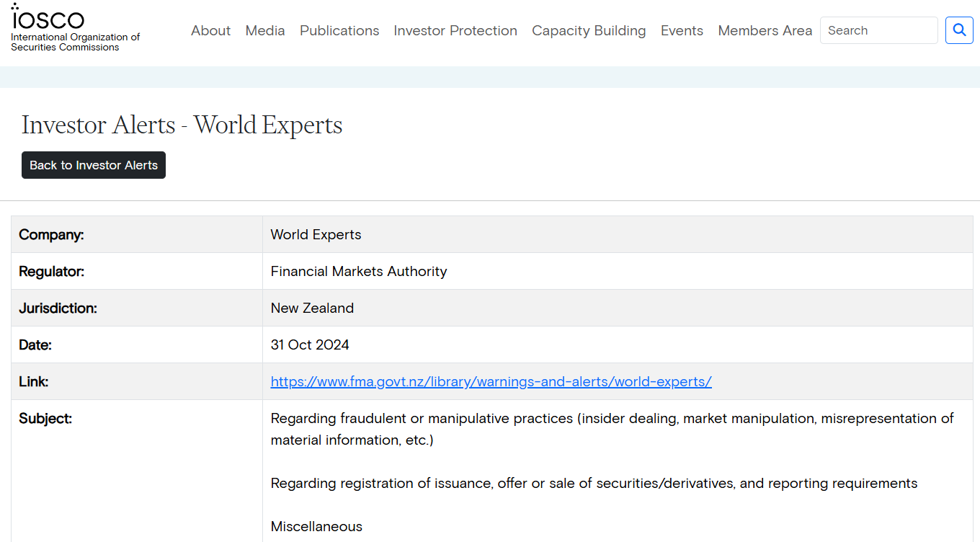Viewport: 980px width, 542px height.
Task: Select the Financial Markets Authority regulator text
Action: [359, 272]
